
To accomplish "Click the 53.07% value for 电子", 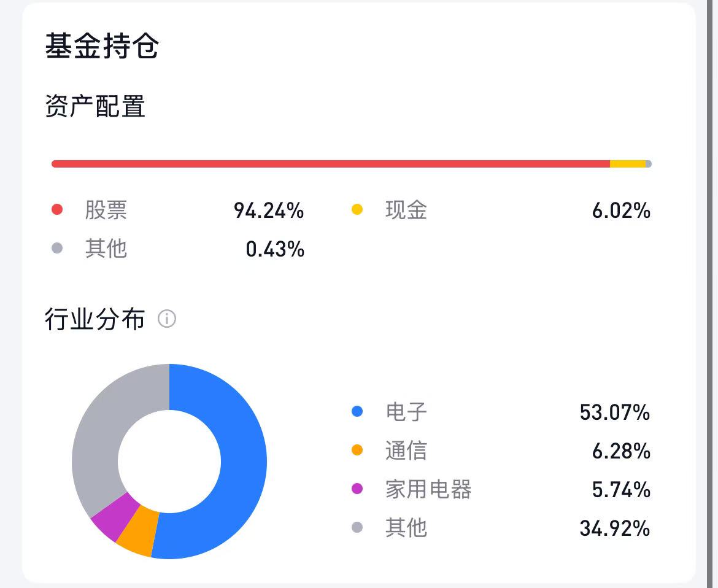I will (614, 412).
